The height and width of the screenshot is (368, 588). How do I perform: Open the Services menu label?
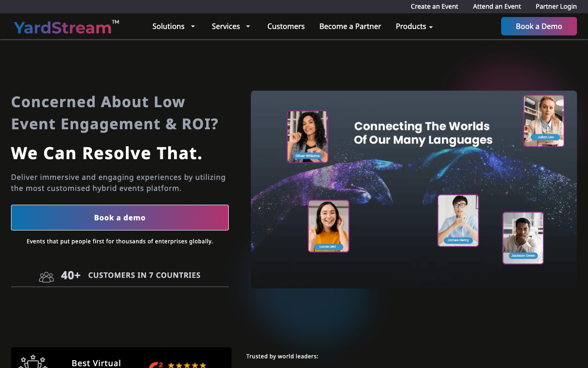click(x=226, y=27)
